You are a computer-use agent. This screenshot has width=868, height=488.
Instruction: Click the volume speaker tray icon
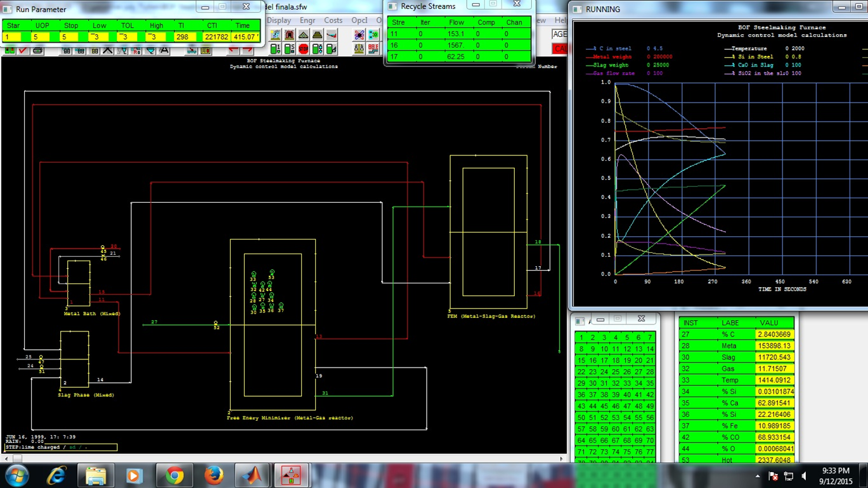pyautogui.click(x=804, y=476)
